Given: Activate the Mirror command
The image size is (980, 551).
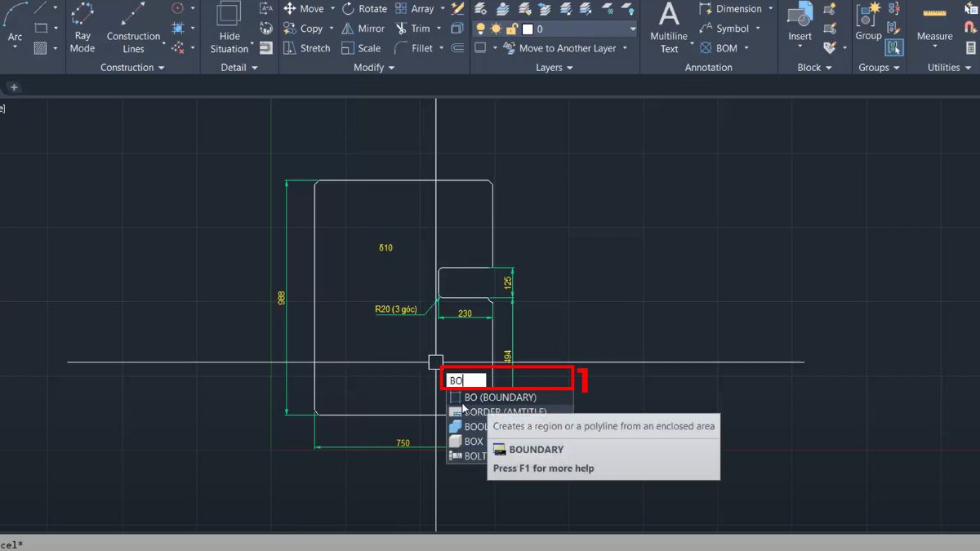Looking at the screenshot, I should point(363,29).
